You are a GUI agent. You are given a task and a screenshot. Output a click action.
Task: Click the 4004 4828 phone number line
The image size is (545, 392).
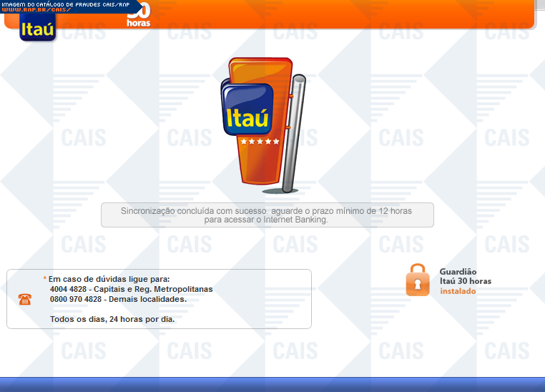131,289
